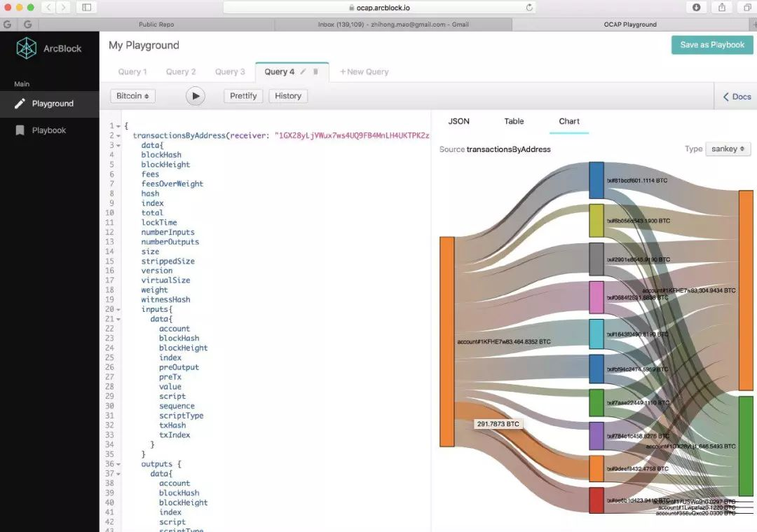757x532 pixels.
Task: Click the orange tx#9deef8 sankey node
Action: (596, 468)
